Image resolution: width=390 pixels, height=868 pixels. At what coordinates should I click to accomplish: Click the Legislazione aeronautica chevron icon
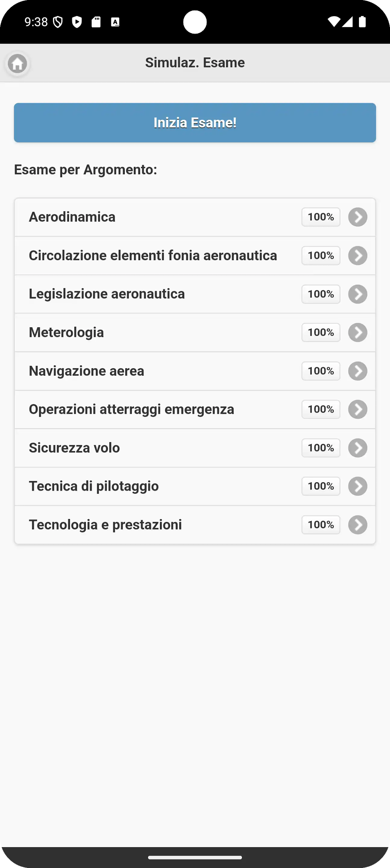[x=358, y=294]
